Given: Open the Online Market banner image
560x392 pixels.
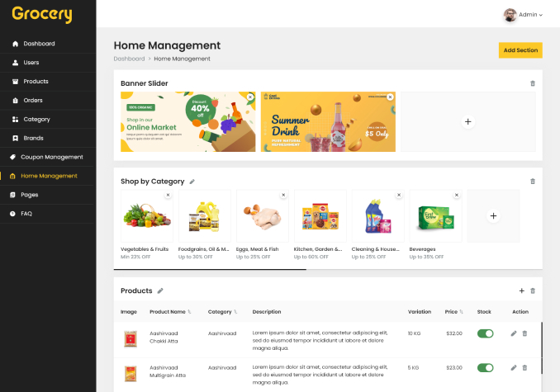Looking at the screenshot, I should [187, 121].
